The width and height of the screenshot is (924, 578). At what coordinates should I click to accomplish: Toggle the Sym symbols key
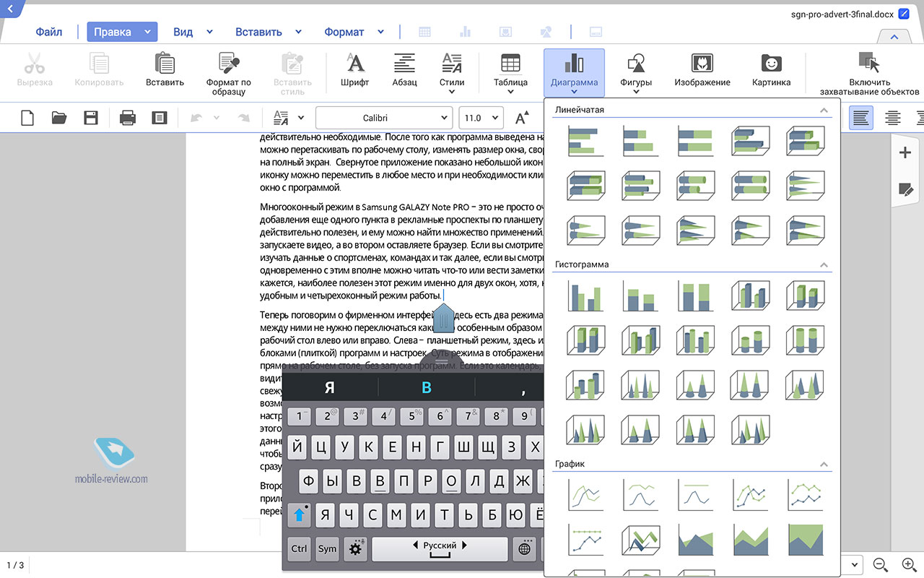pyautogui.click(x=327, y=548)
